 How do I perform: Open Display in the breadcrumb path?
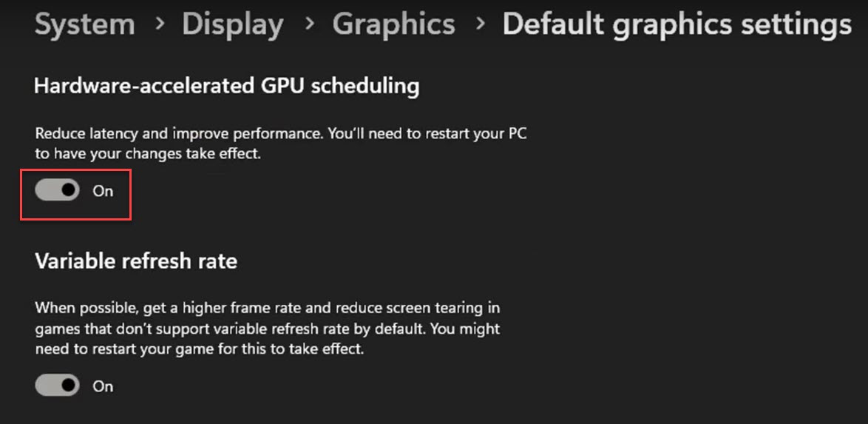point(232,25)
